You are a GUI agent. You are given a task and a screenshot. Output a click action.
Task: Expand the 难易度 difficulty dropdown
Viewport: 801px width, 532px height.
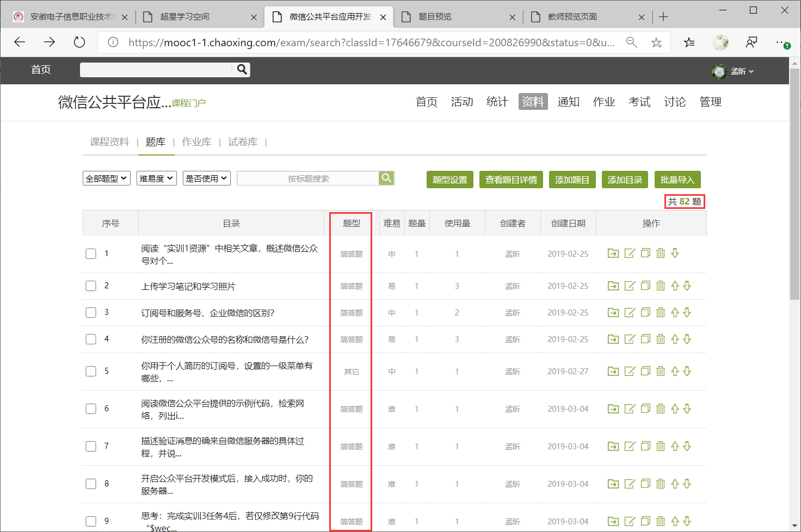pos(156,178)
